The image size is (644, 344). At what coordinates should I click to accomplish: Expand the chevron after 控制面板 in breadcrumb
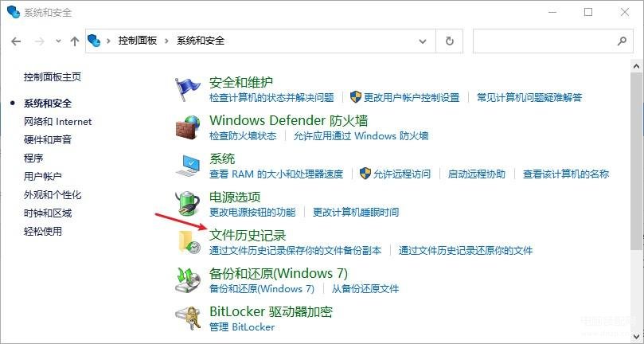166,41
